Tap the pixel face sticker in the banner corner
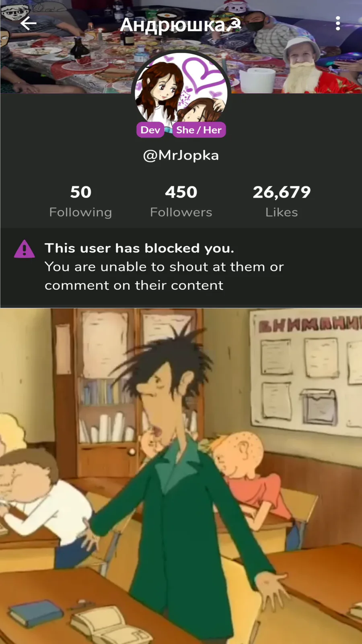Viewport: 362px width, 644px height. coord(12,12)
